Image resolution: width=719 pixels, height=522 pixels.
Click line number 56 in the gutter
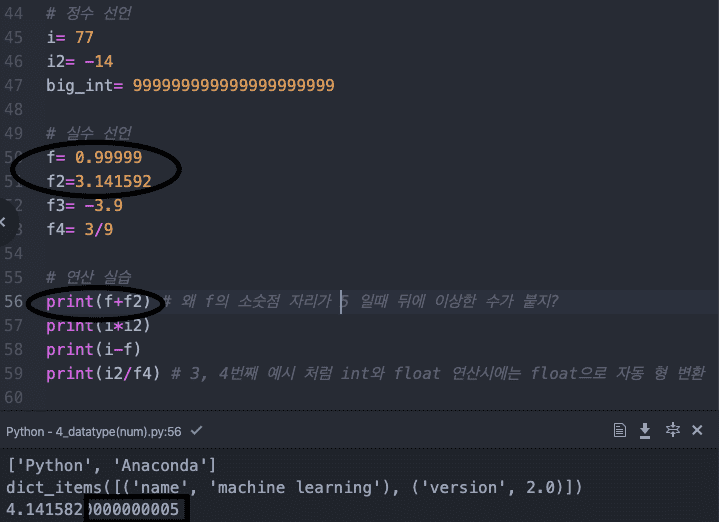tap(13, 302)
